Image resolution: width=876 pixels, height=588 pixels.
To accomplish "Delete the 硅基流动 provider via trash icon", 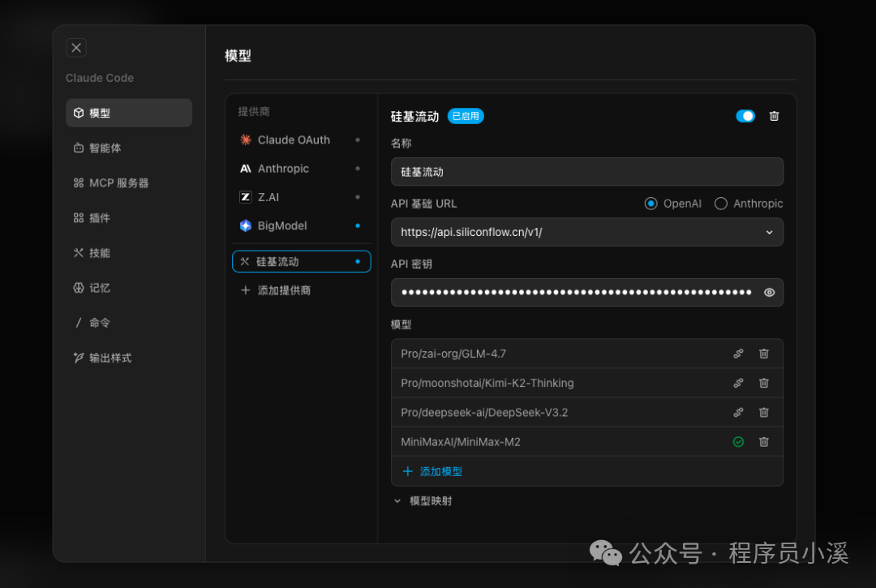I will click(774, 116).
